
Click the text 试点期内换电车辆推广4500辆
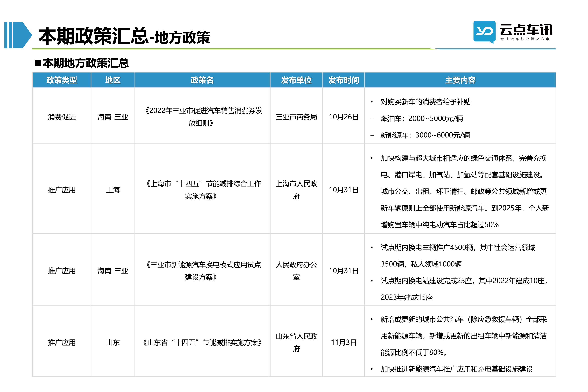pos(427,248)
